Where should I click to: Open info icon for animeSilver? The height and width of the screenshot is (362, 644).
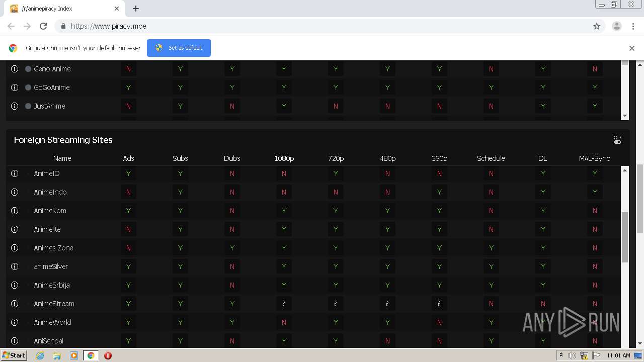[15, 266]
